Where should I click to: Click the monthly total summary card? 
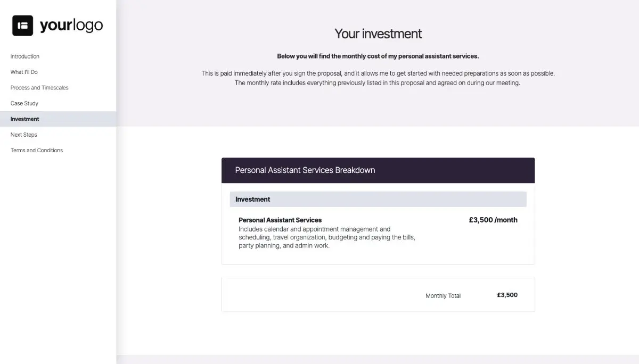378,294
